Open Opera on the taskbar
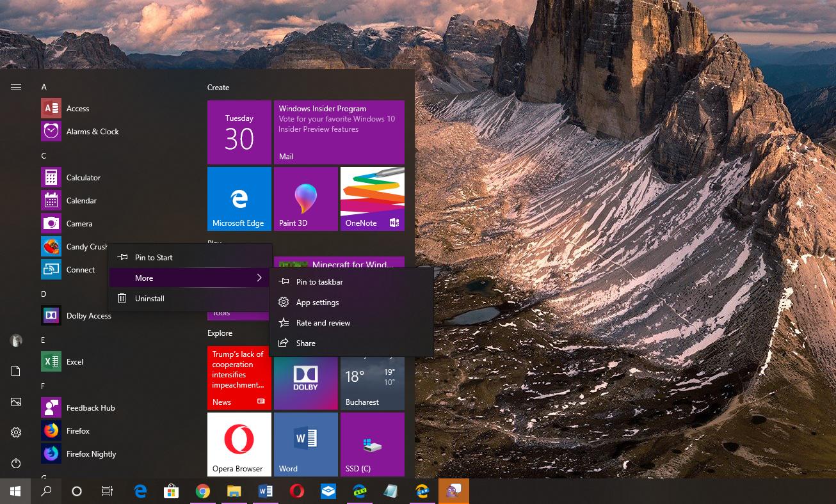The image size is (836, 504). point(296,491)
